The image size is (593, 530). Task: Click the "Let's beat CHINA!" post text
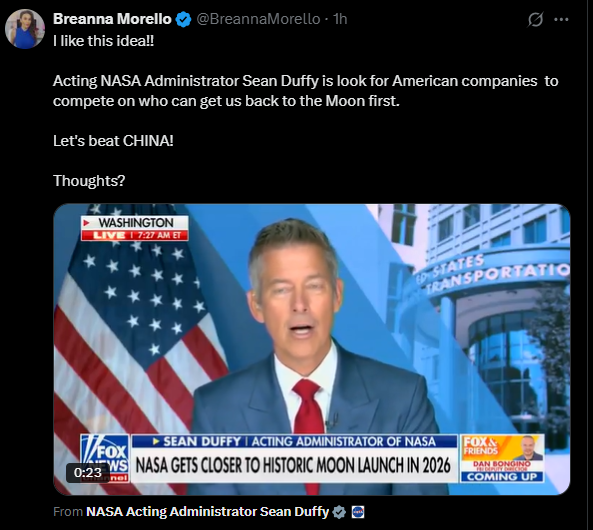click(113, 141)
